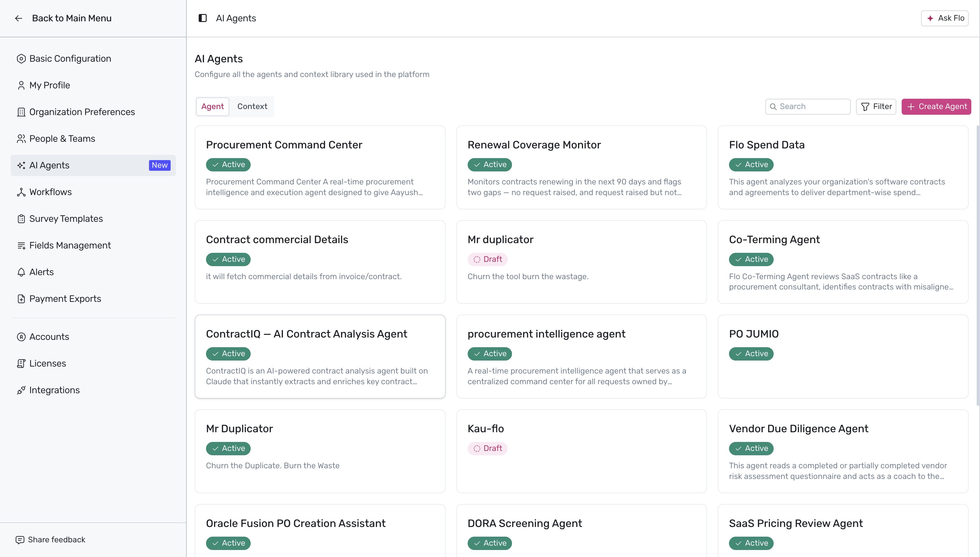Open the Renewal Coverage Monitor card
This screenshot has height=557, width=980.
click(x=581, y=167)
